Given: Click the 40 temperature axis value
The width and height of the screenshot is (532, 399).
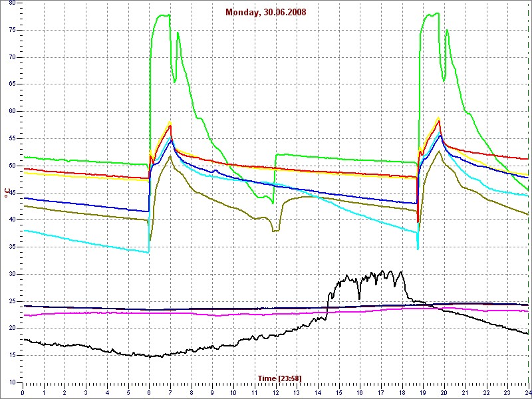Looking at the screenshot, I should (x=11, y=220).
